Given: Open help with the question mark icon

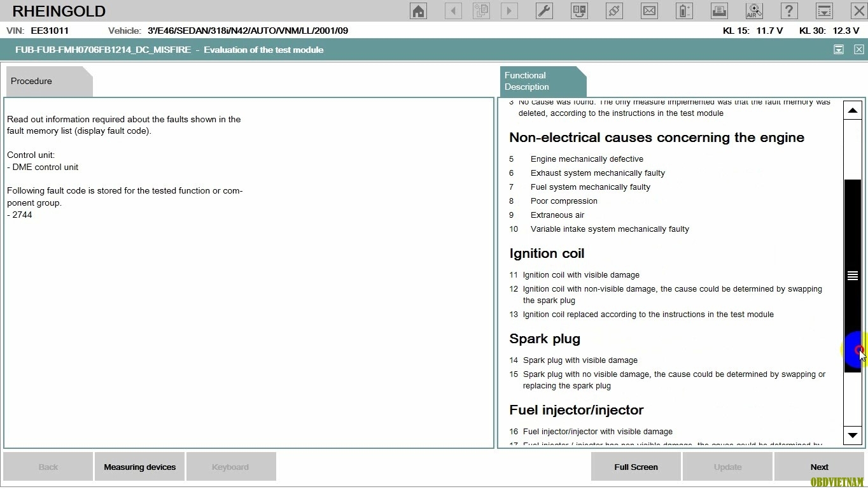Looking at the screenshot, I should point(789,11).
